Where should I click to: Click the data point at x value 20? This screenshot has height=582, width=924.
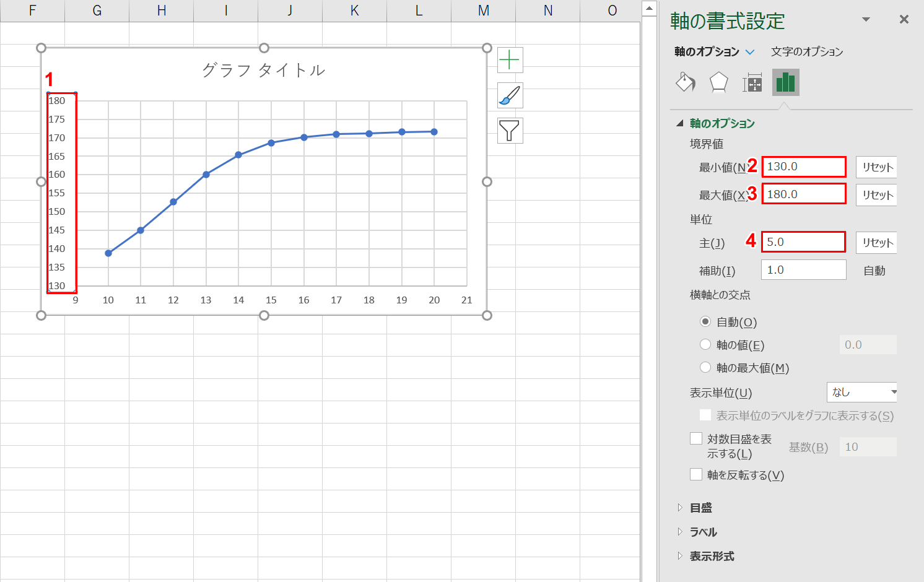(434, 132)
